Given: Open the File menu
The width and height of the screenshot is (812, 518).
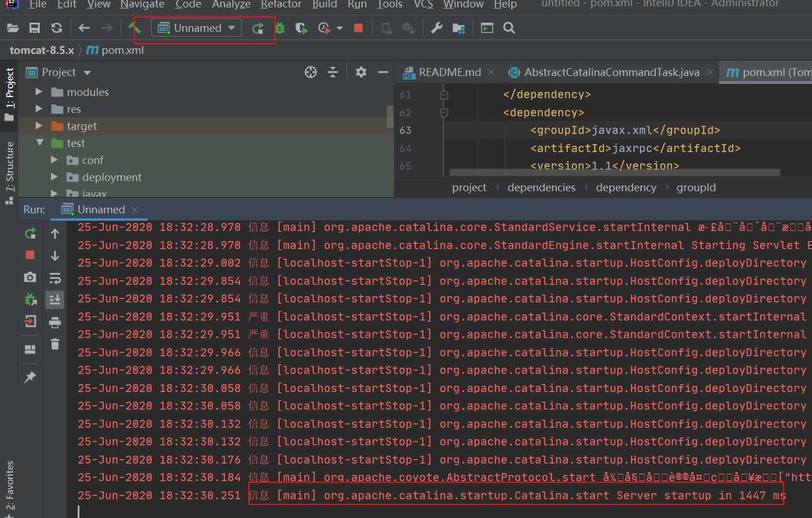Looking at the screenshot, I should tap(37, 4).
